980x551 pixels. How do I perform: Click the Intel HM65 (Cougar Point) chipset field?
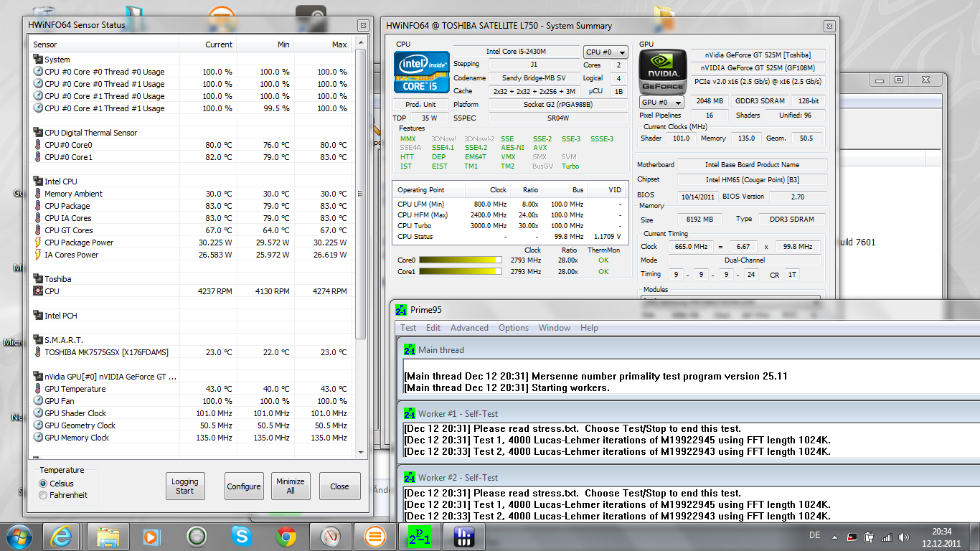751,179
